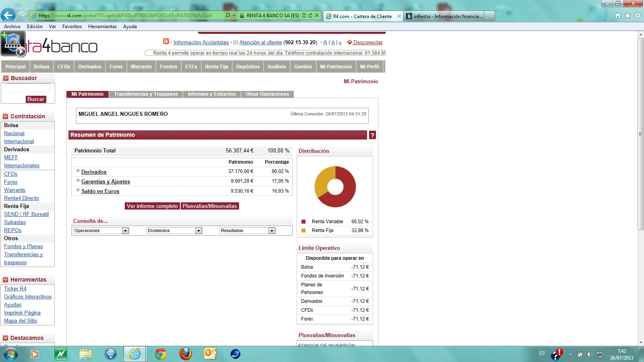Open browser home page icon
644x362 pixels.
point(618,16)
